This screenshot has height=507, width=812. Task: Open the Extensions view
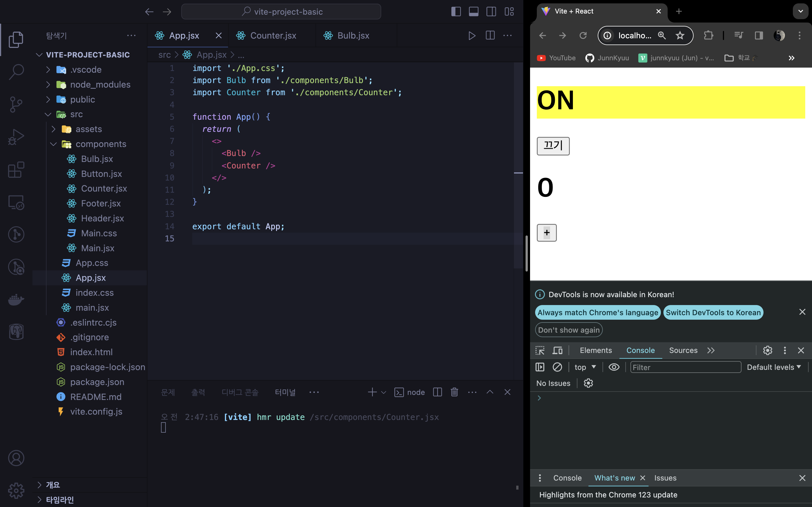[16, 170]
